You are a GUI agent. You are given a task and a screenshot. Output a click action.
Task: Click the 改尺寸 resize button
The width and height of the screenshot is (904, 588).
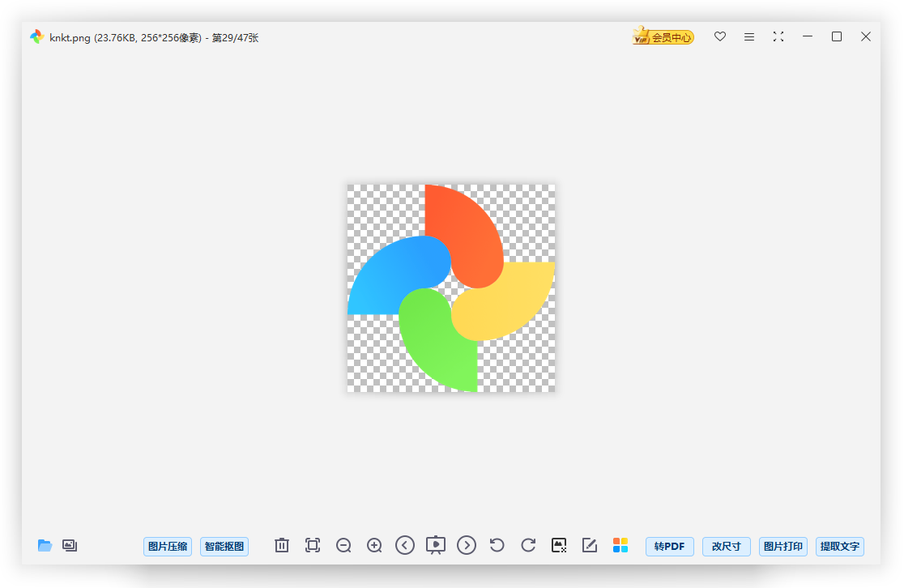[727, 547]
